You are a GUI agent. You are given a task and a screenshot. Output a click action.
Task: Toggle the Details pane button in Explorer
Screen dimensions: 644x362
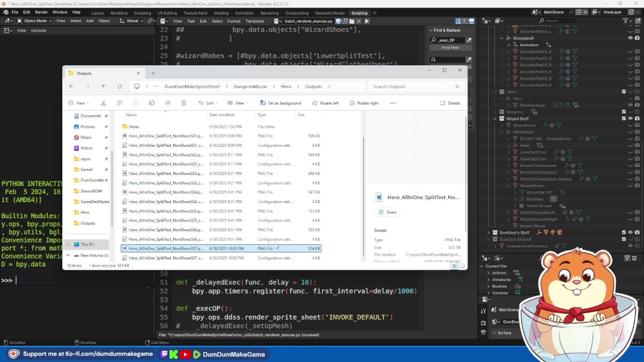tap(450, 103)
